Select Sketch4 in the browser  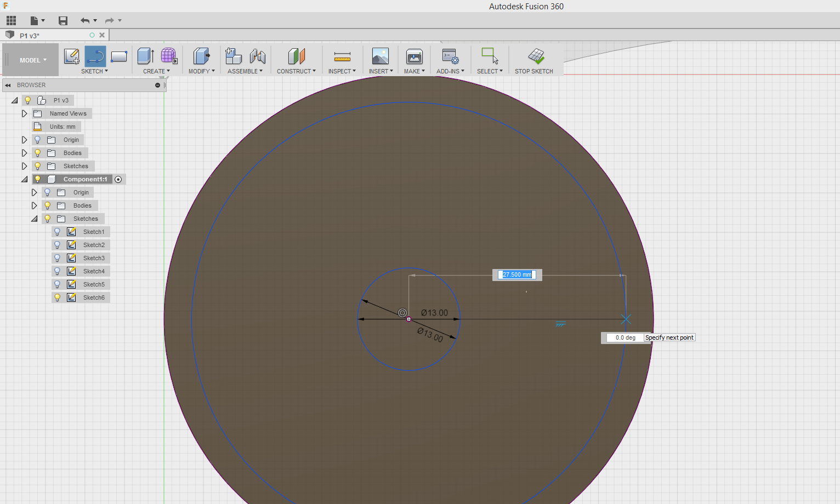point(94,271)
